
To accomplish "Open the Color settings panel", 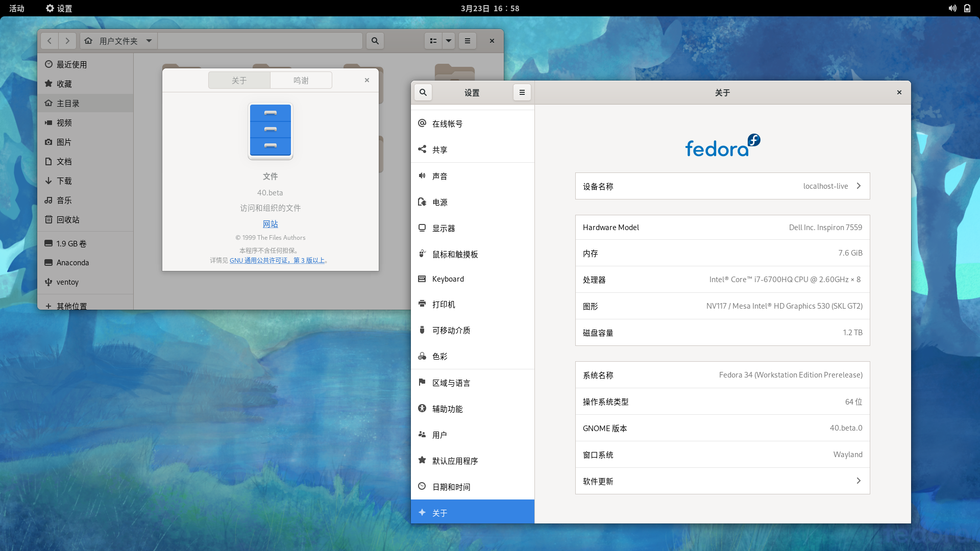I will click(x=439, y=356).
